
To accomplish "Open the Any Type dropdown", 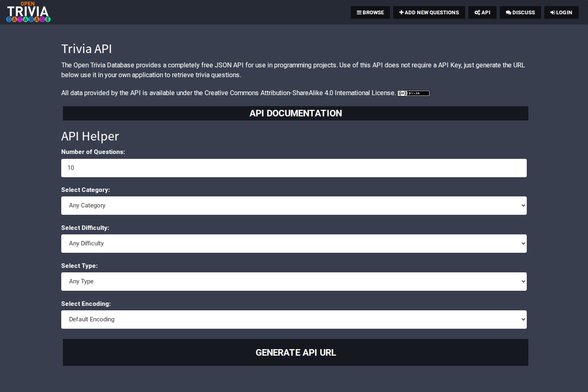I will [294, 281].
